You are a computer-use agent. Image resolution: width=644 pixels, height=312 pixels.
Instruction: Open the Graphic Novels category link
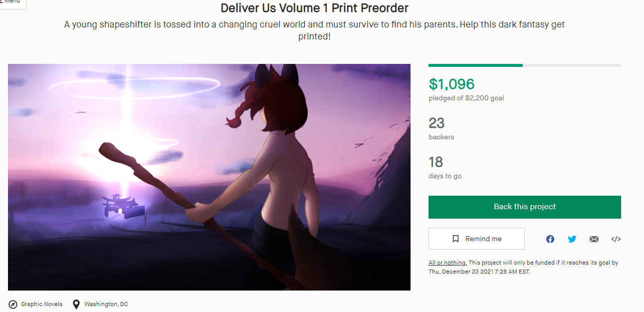tap(41, 304)
